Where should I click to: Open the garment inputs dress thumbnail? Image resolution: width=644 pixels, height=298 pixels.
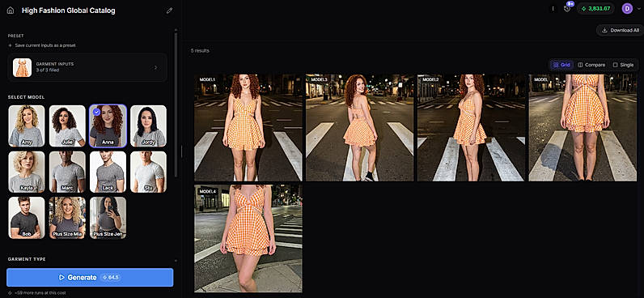point(22,67)
